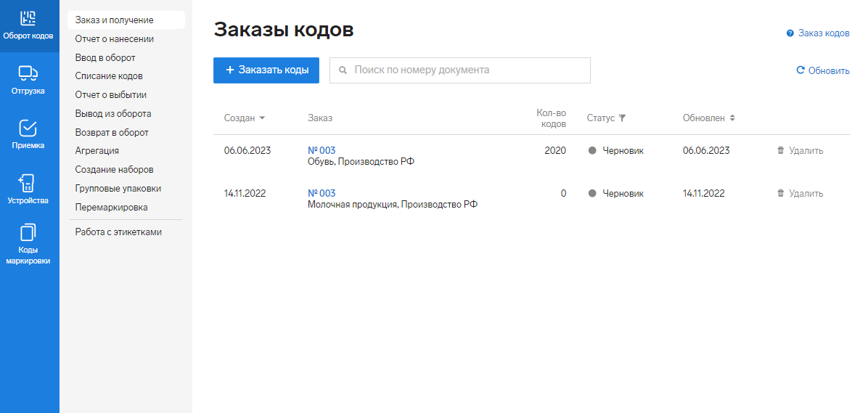Click the Обновить link
The height and width of the screenshot is (413, 868).
pos(822,70)
